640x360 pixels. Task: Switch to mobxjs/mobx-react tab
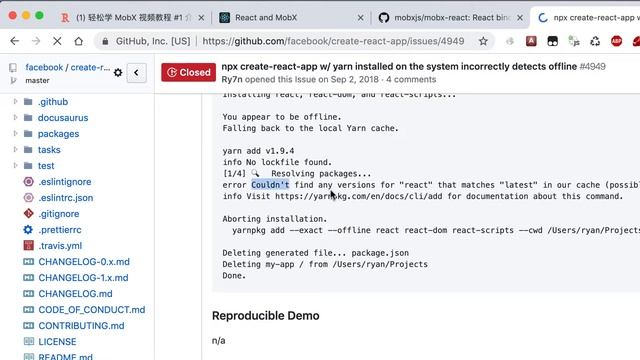point(451,18)
